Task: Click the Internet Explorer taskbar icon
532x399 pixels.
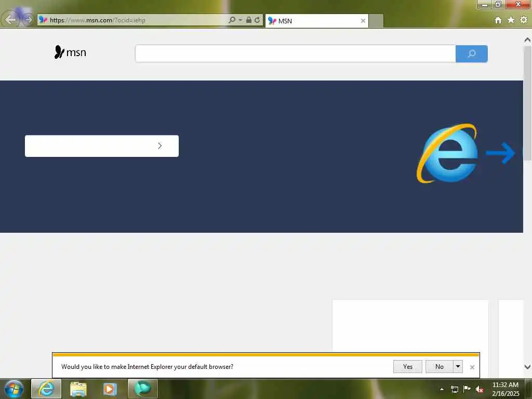Action: pos(46,389)
